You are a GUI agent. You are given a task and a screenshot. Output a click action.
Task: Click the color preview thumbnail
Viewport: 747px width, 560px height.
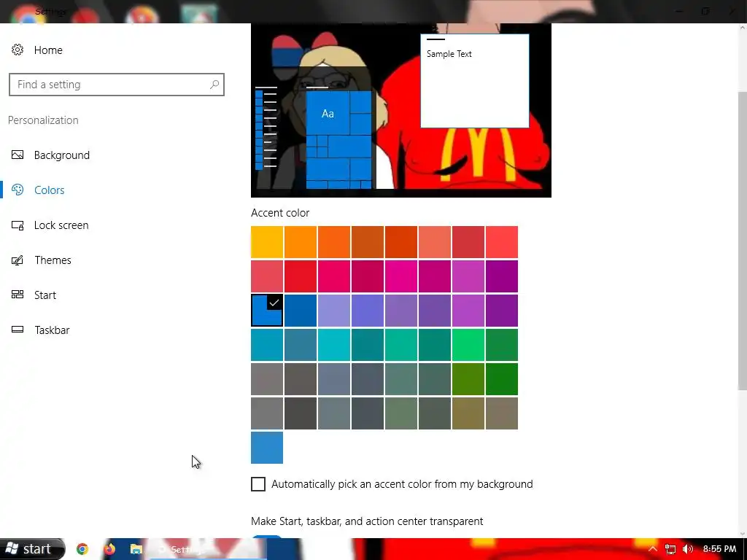point(401,111)
